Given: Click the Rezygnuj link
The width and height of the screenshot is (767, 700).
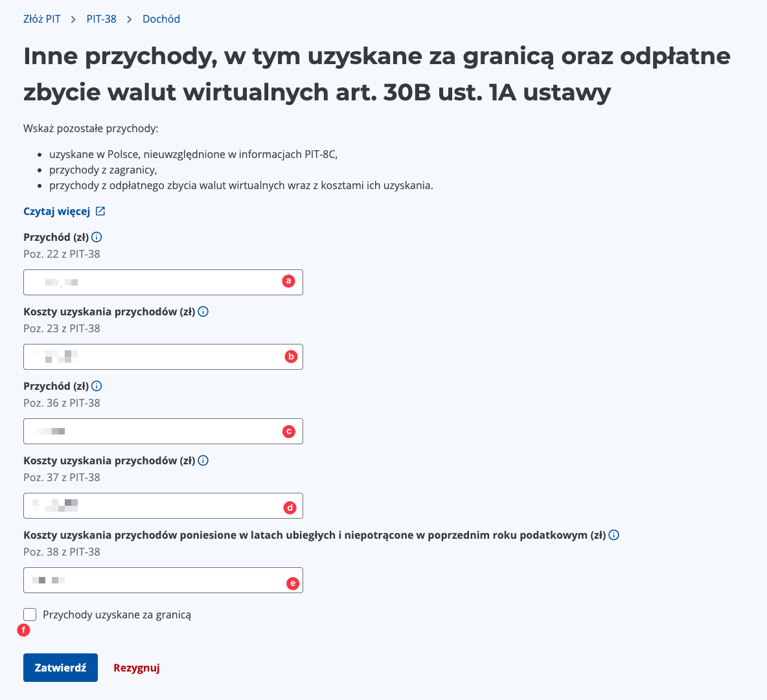Looking at the screenshot, I should [136, 667].
